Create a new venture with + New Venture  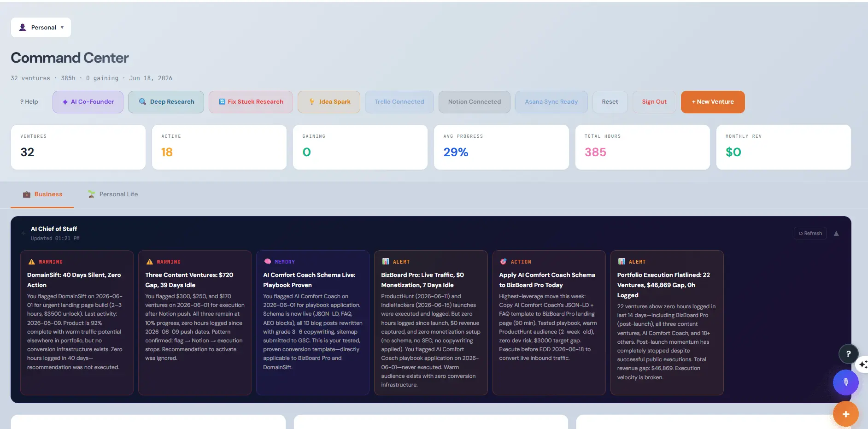pyautogui.click(x=713, y=102)
